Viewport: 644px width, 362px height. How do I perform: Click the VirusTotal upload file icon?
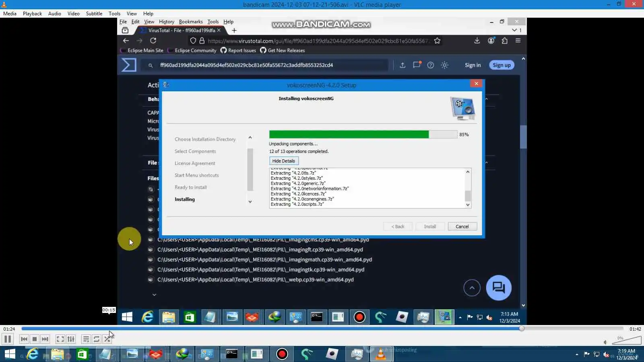(x=402, y=65)
